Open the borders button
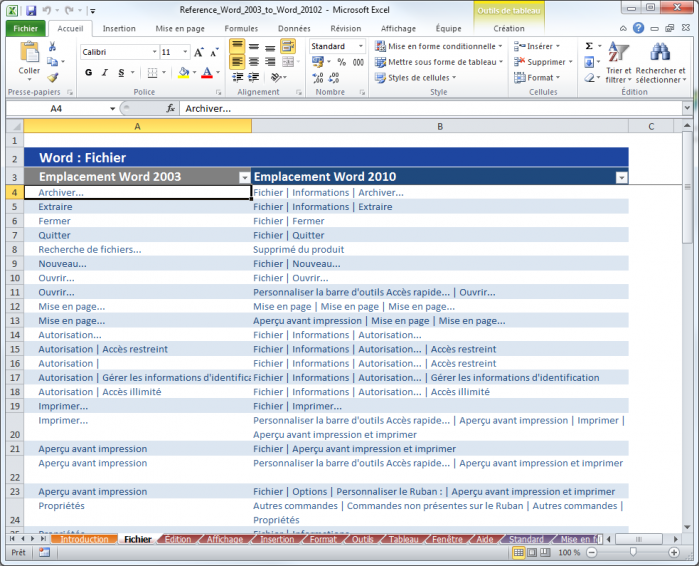The width and height of the screenshot is (699, 566). (x=152, y=72)
